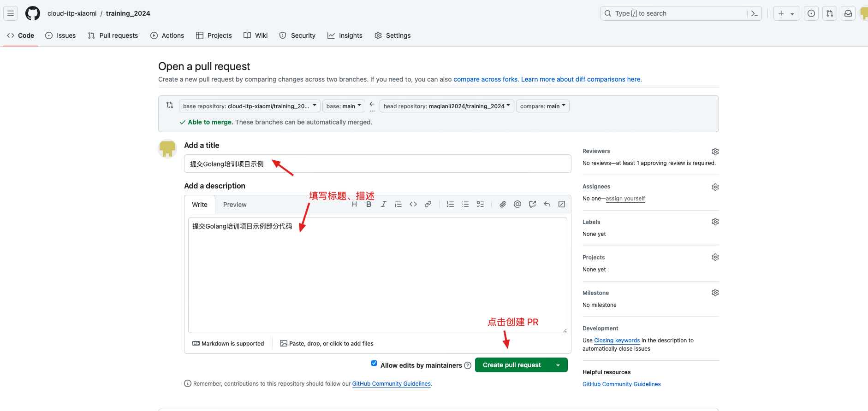Edit Assignees with the gear icon
This screenshot has width=868, height=411.
[x=715, y=187]
